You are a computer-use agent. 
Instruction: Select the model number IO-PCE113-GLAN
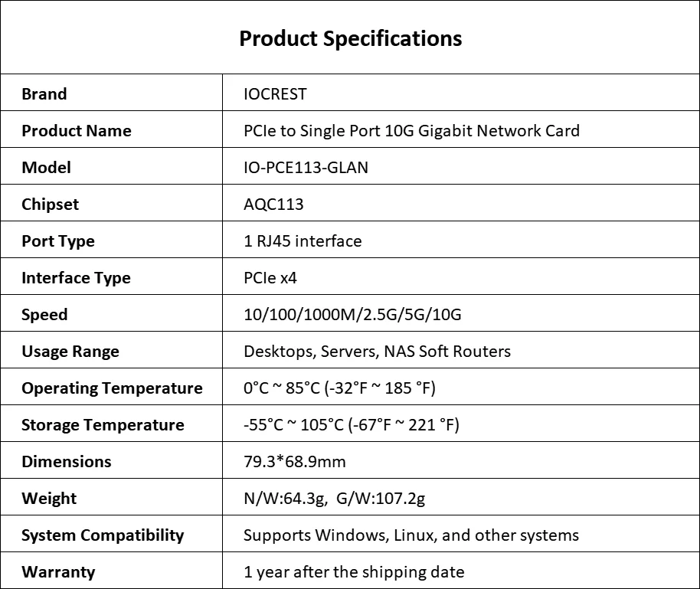click(x=306, y=168)
